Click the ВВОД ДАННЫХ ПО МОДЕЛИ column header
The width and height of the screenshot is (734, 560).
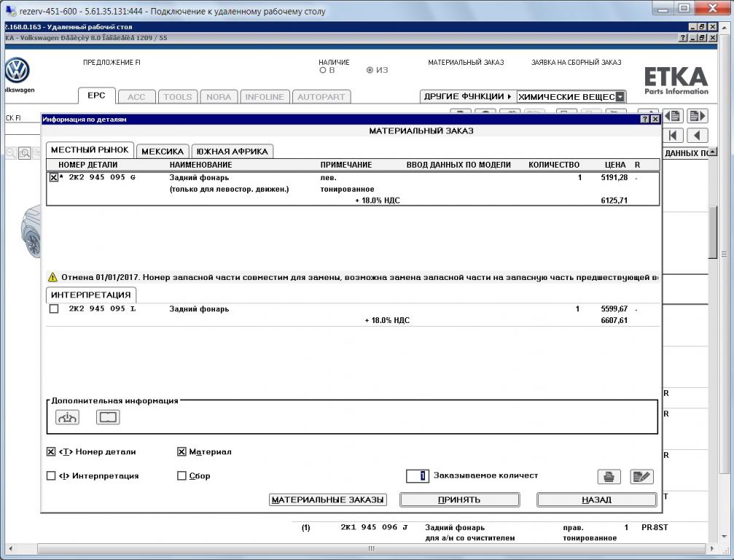coord(458,165)
